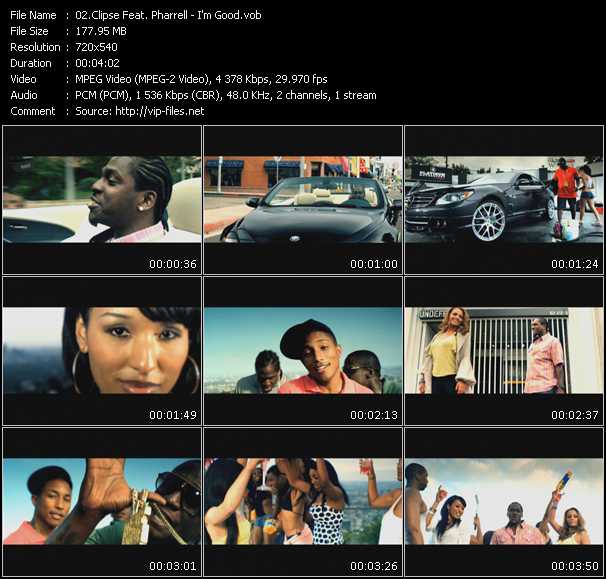Open the thumbnail at 00:01:24
606x579 pixels.
coord(504,199)
